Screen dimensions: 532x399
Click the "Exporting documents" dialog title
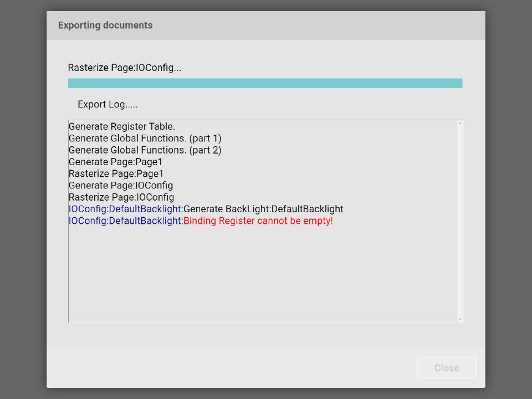tap(105, 25)
